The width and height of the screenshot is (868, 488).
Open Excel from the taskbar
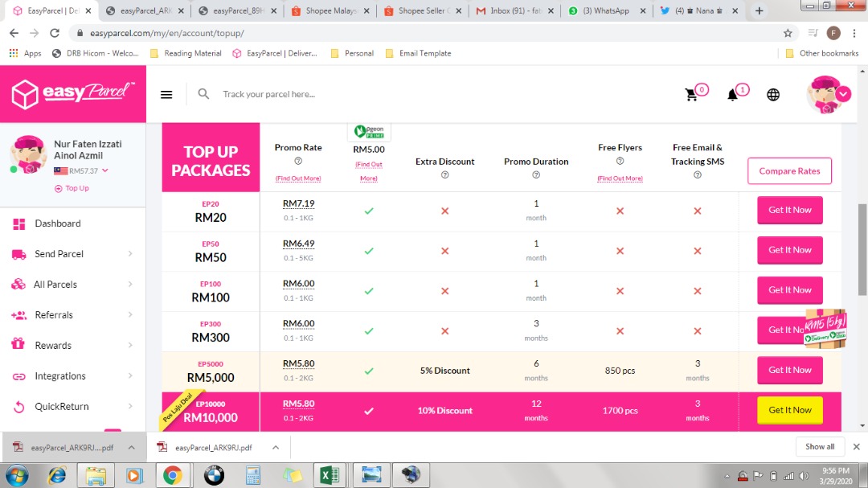[330, 475]
